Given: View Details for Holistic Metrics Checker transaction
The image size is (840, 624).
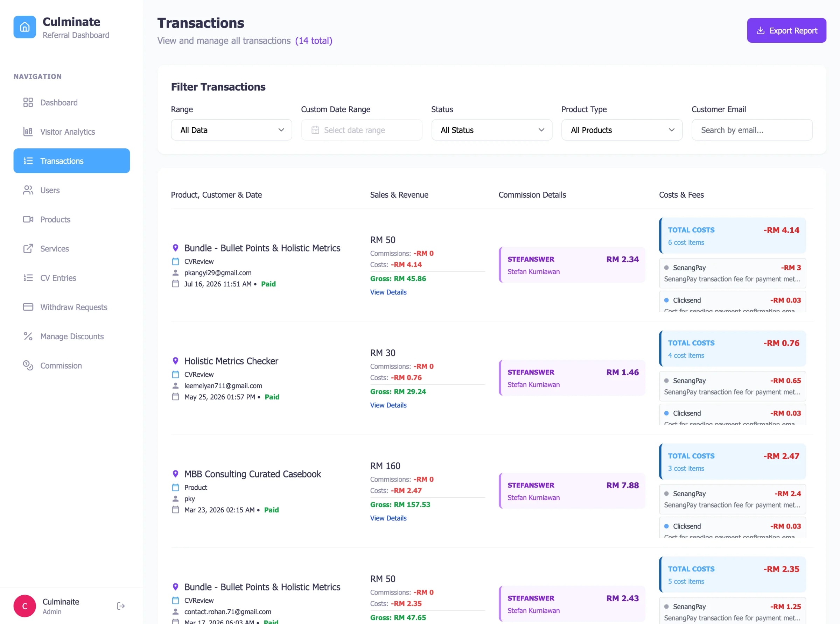Looking at the screenshot, I should [x=388, y=405].
